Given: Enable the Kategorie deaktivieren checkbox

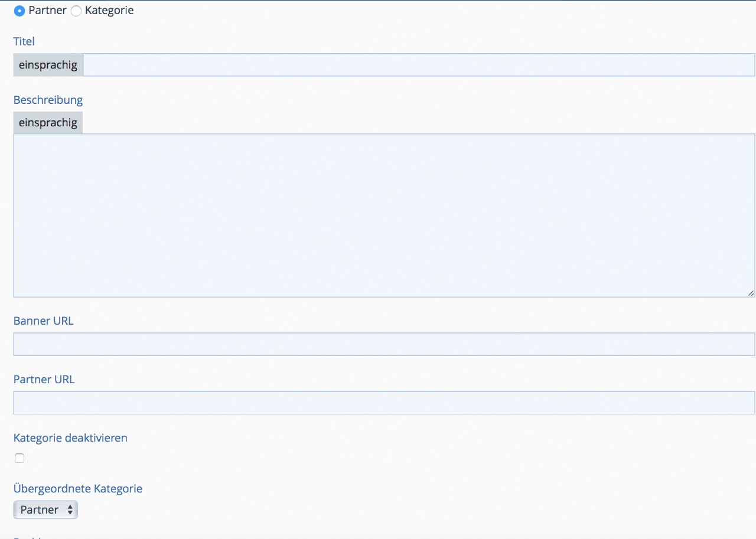Looking at the screenshot, I should pyautogui.click(x=19, y=458).
